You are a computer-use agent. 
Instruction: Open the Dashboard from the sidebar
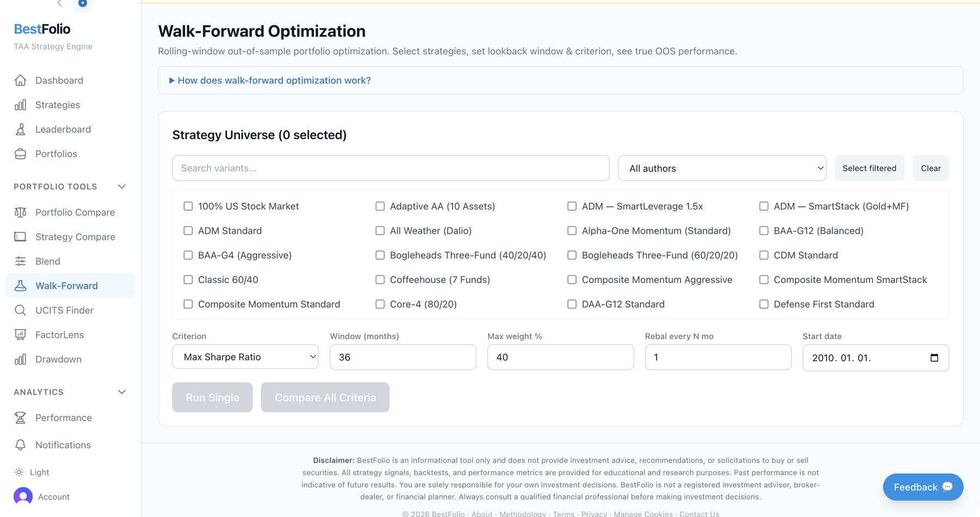pyautogui.click(x=59, y=80)
